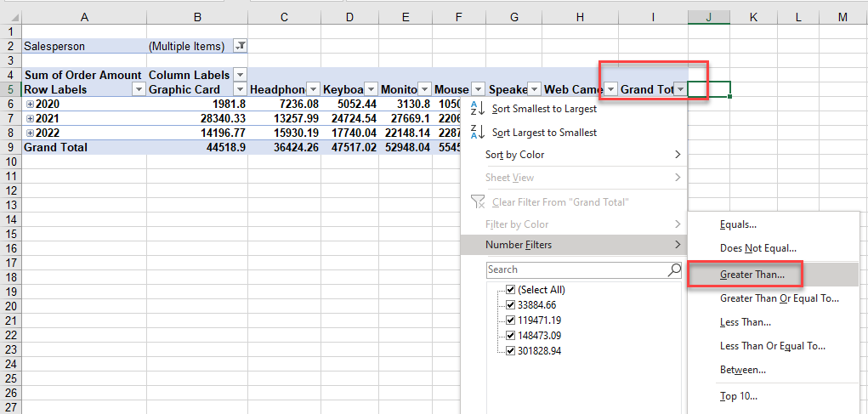Toggle the (Select All) checkbox
868x414 pixels.
510,290
